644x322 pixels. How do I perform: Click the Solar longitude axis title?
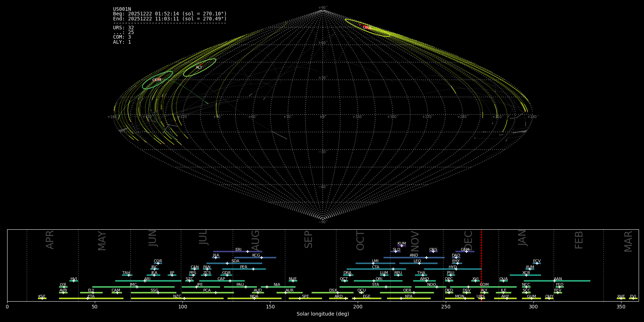click(x=323, y=314)
